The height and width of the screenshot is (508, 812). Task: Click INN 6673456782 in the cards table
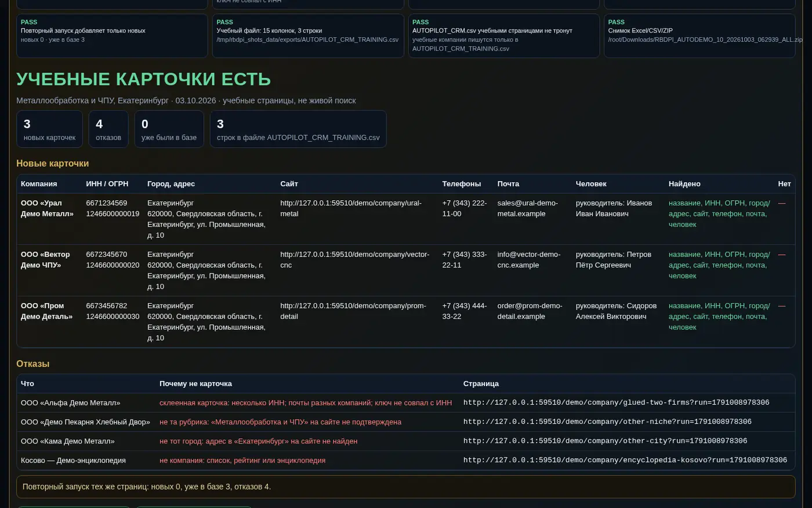pos(107,306)
